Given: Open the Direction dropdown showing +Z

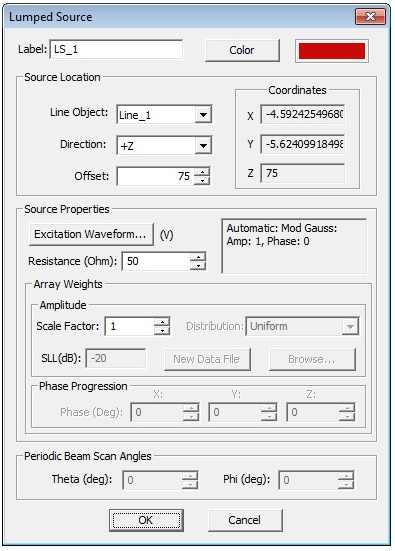Looking at the screenshot, I should 203,145.
